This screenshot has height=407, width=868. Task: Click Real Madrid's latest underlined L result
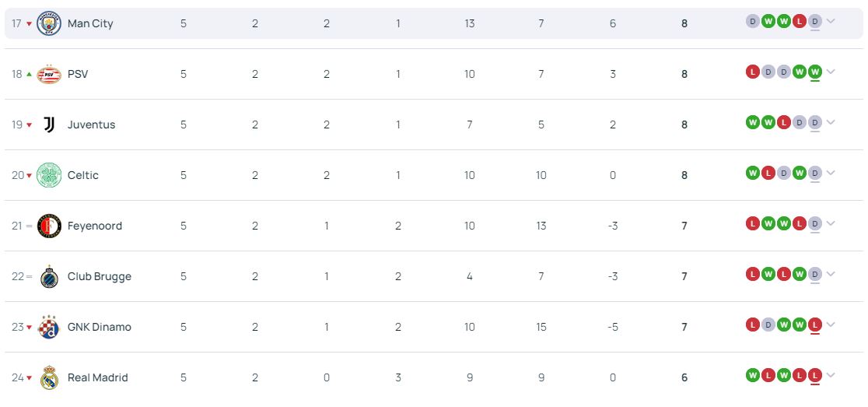[x=814, y=375]
